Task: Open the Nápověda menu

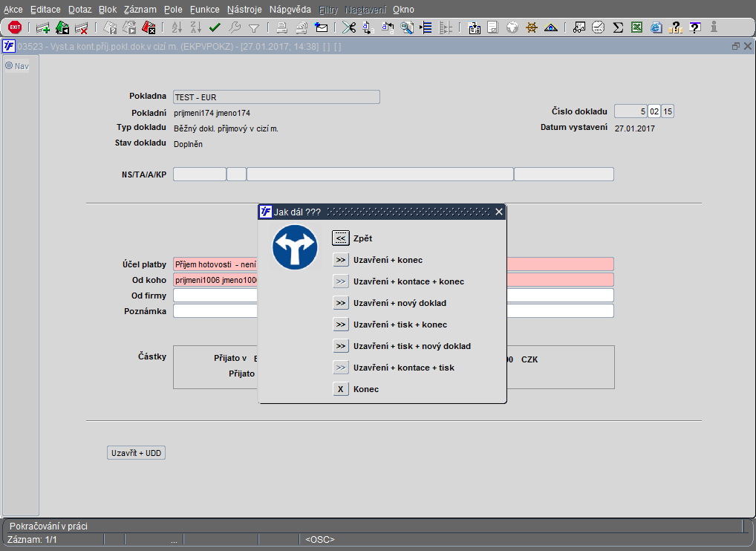Action: [x=290, y=10]
